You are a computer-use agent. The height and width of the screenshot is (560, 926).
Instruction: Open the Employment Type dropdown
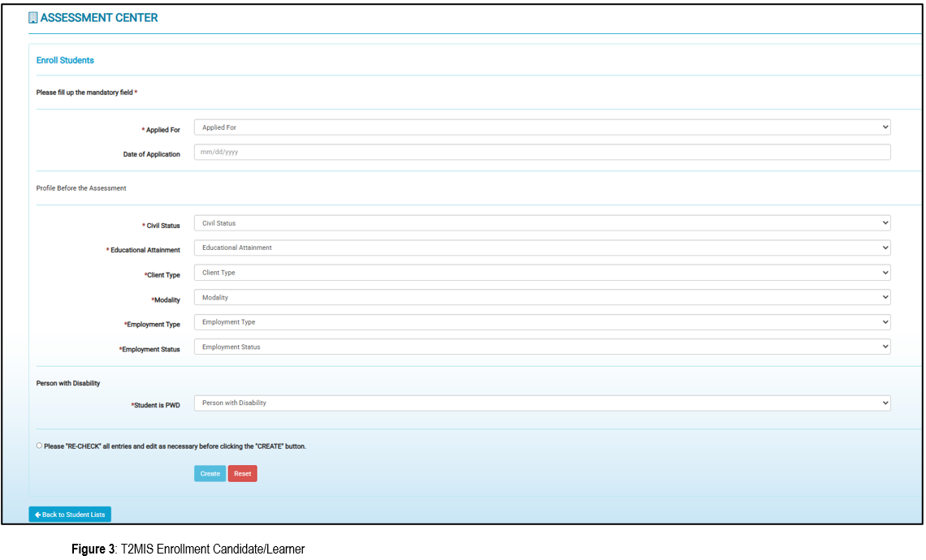(542, 322)
